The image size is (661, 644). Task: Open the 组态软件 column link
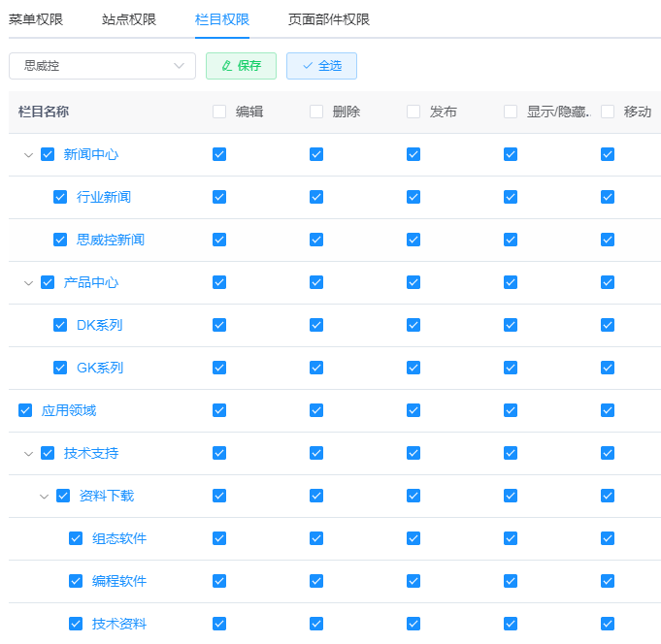(x=119, y=538)
